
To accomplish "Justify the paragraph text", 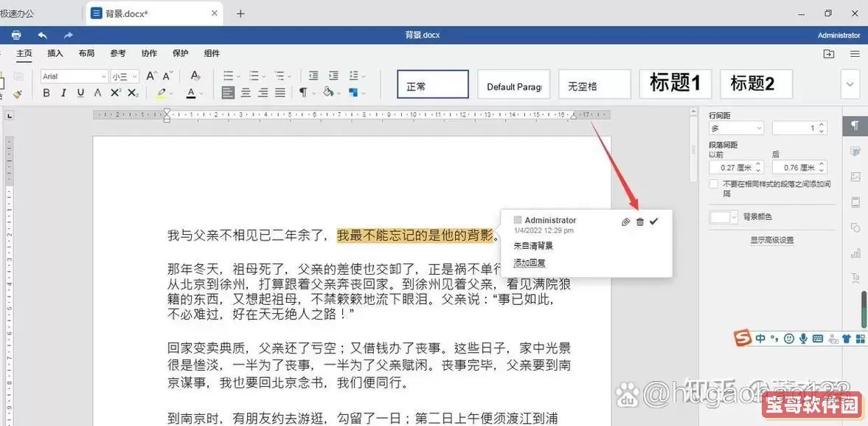I will point(281,92).
